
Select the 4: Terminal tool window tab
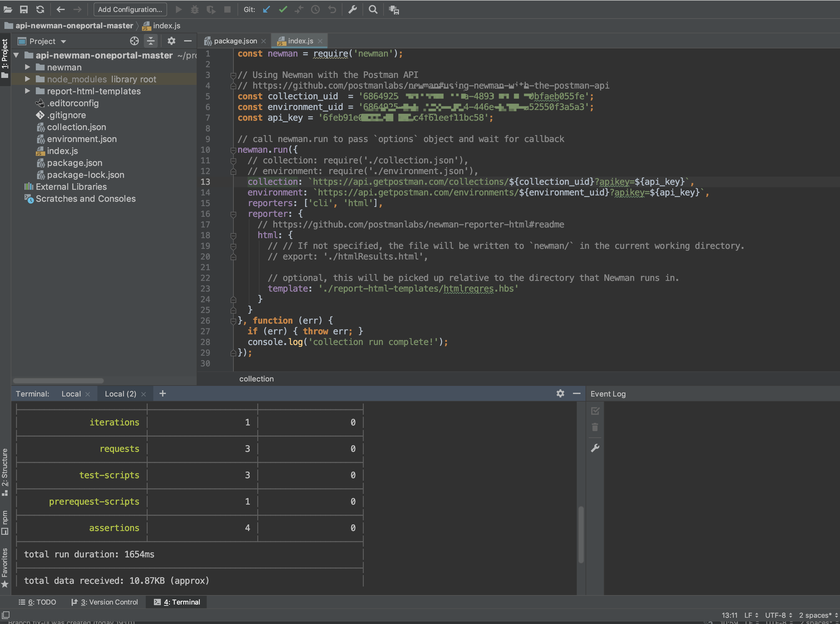pyautogui.click(x=177, y=602)
